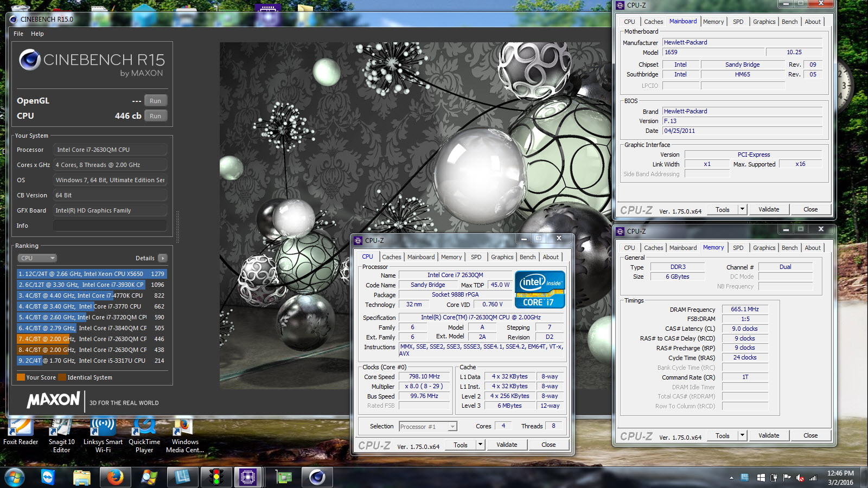
Task: Click the brown Identical System legend swatch
Action: point(62,377)
